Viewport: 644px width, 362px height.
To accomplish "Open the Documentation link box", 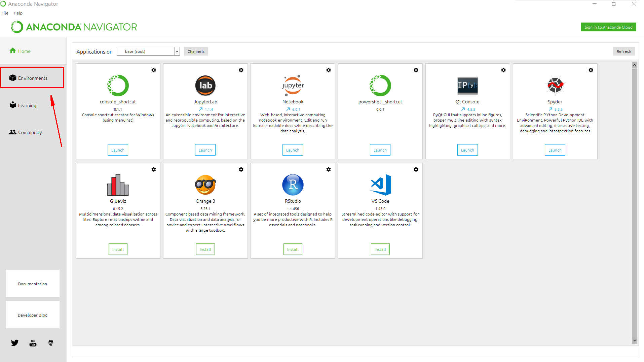I will pos(33,284).
